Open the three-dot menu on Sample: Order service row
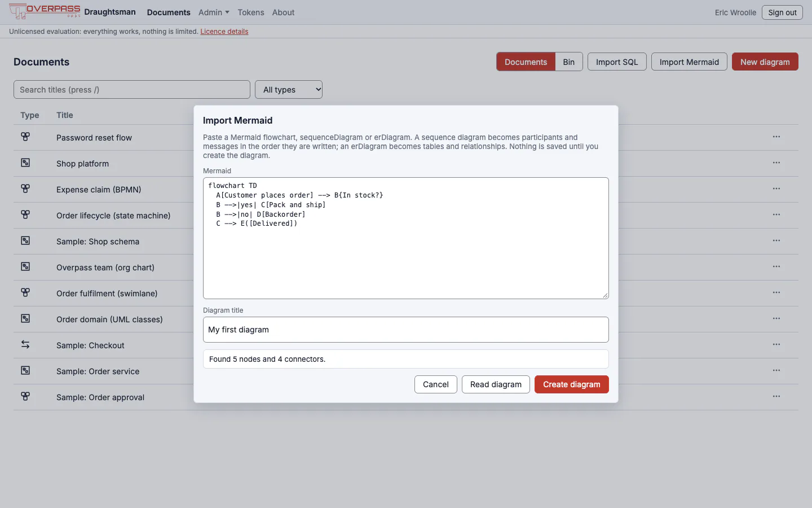This screenshot has height=508, width=812. 776,370
